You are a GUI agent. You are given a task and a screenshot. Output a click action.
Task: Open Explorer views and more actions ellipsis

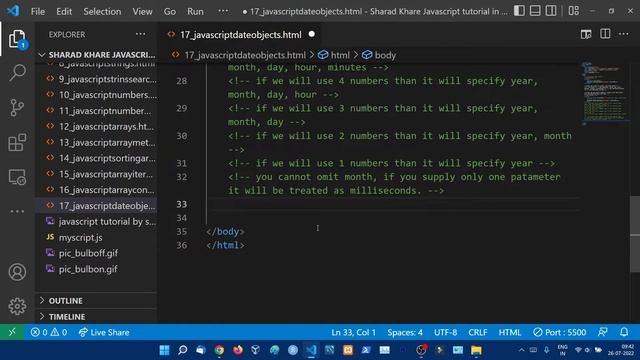[140, 34]
